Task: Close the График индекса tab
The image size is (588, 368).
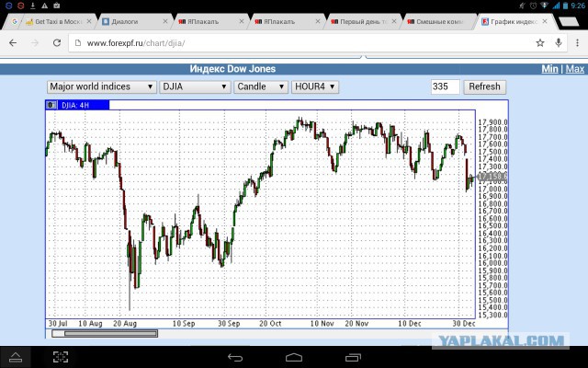Action: 545,21
